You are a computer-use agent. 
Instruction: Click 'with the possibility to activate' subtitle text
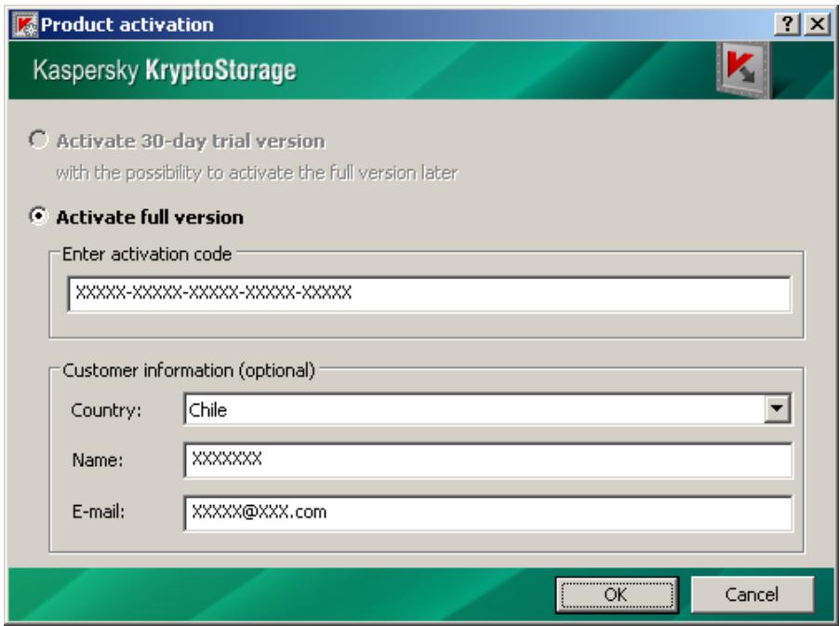[257, 173]
